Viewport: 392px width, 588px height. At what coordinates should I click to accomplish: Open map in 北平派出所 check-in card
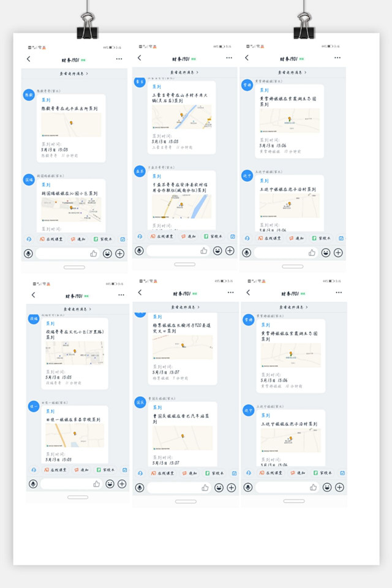coord(71,125)
